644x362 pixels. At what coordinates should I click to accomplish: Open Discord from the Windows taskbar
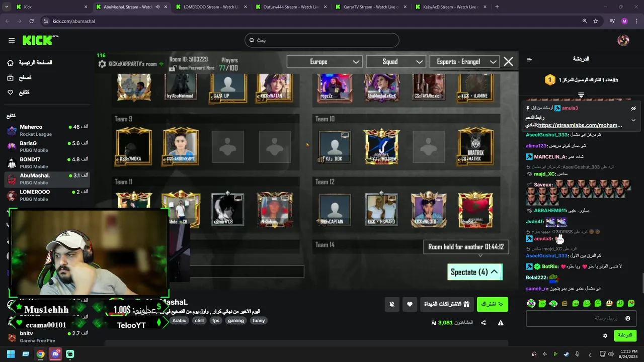click(55, 354)
